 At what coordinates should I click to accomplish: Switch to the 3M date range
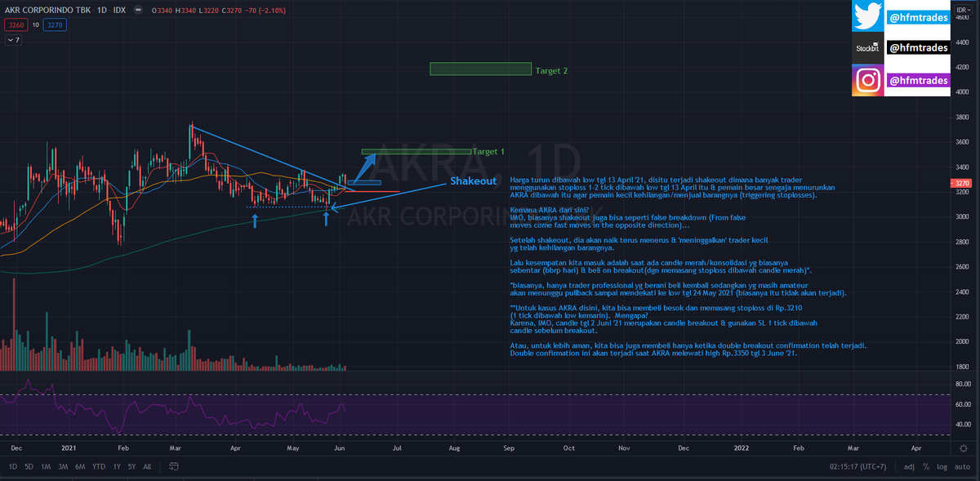pos(64,466)
